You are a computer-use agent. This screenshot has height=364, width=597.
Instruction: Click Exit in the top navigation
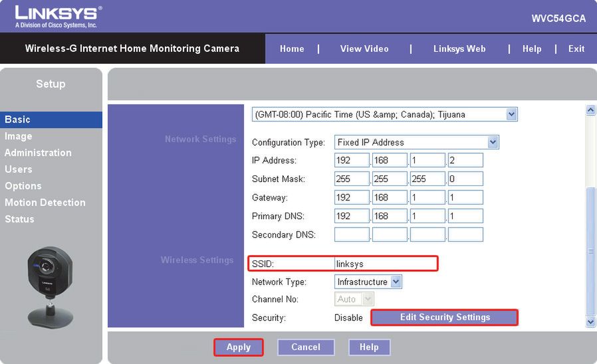576,48
